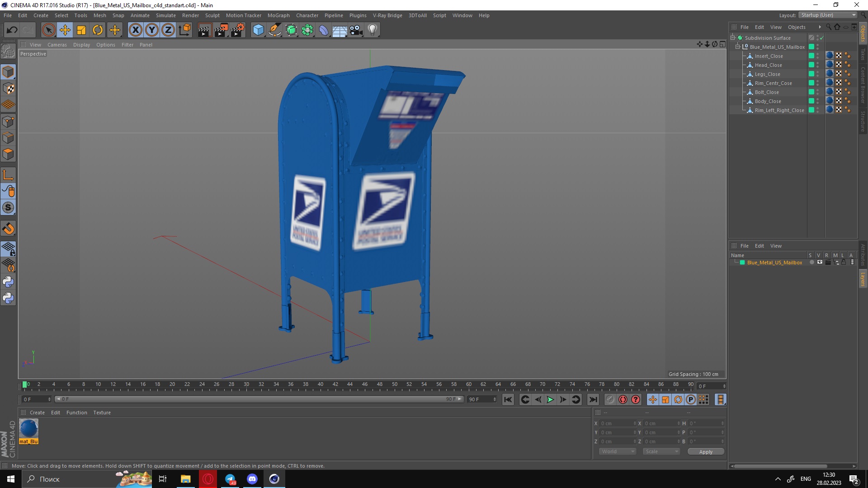Open the spline pen tool

275,30
